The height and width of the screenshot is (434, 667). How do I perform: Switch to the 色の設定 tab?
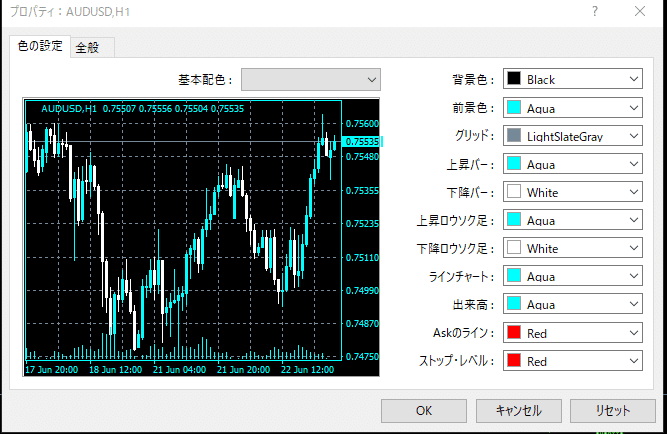(40, 46)
